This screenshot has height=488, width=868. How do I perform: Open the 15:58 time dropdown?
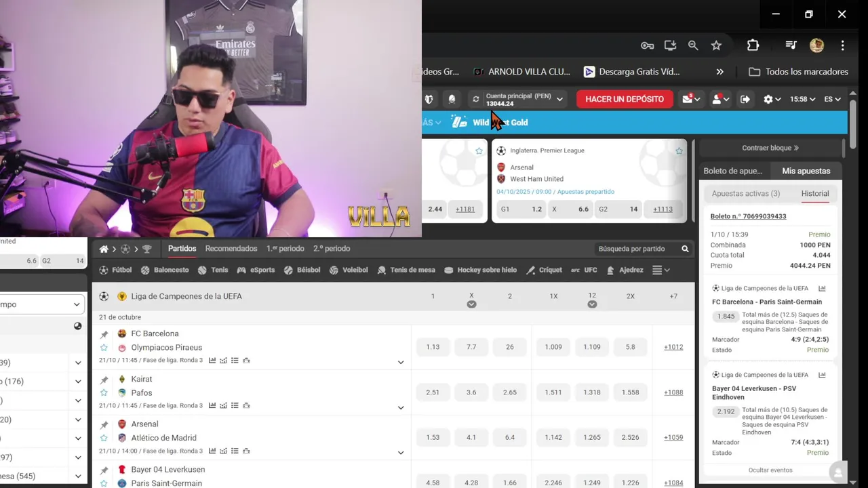click(802, 99)
